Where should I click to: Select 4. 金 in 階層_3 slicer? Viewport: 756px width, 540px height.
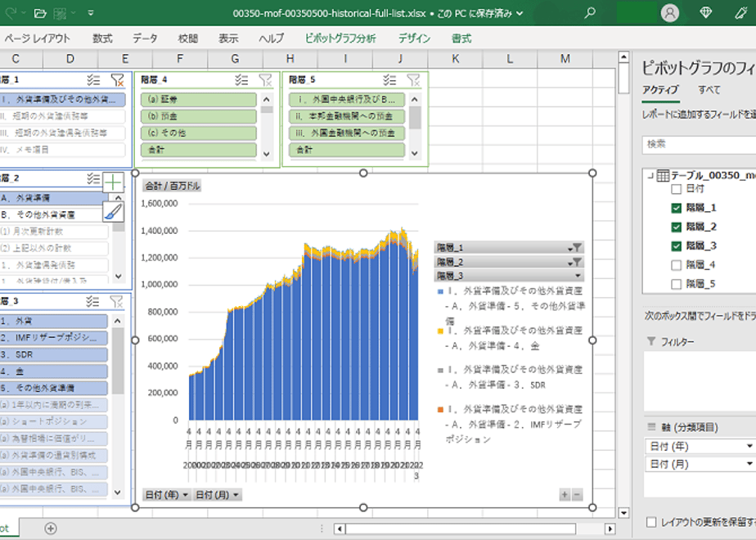tap(53, 371)
